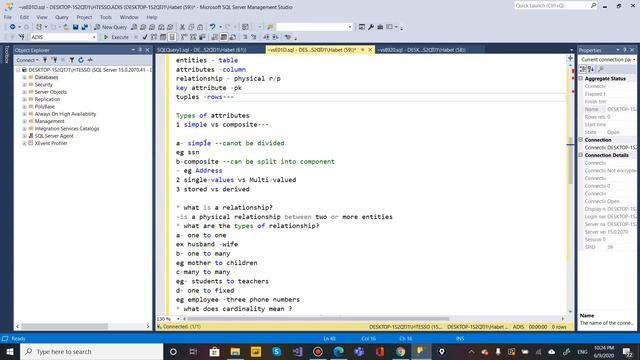Image resolution: width=640 pixels, height=360 pixels.
Task: Open the Edit menu
Action: click(24, 17)
